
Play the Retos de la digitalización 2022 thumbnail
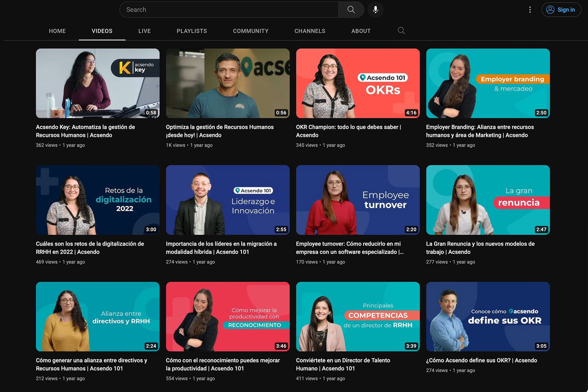(x=97, y=200)
